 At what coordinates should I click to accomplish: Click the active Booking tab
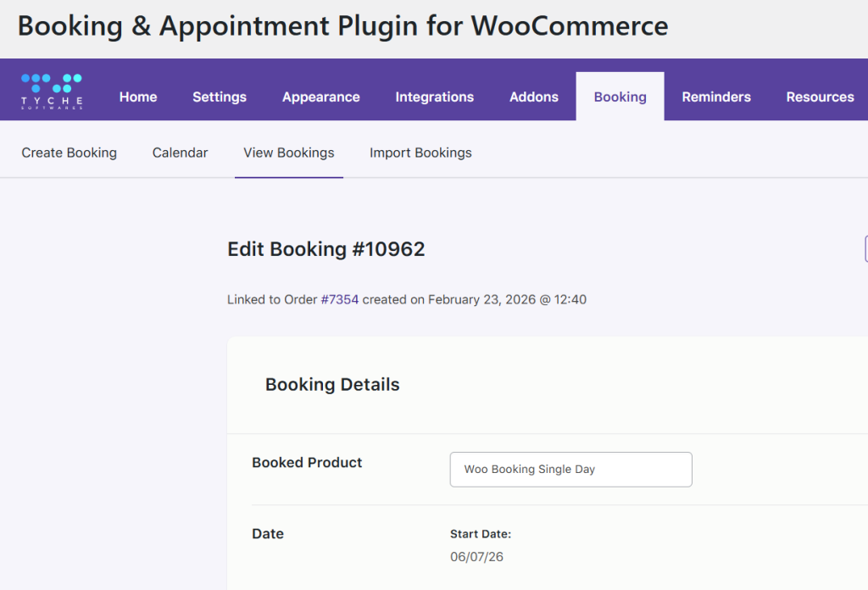[x=620, y=97]
